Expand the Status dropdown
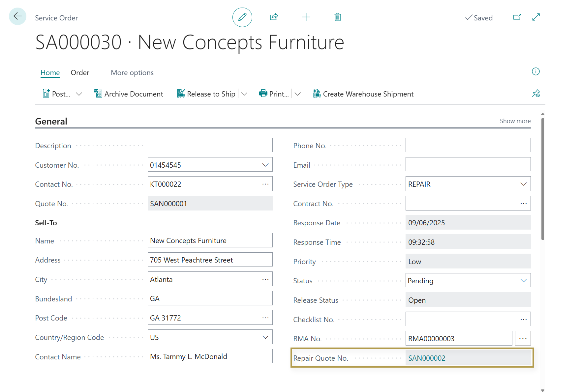Image resolution: width=580 pixels, height=392 pixels. 523,281
